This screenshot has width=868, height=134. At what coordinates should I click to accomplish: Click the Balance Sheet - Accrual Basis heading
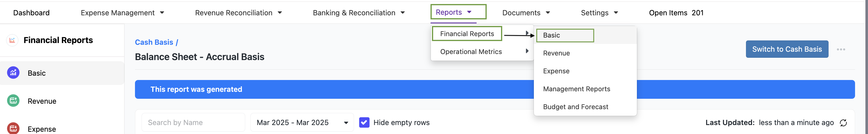pos(199,57)
